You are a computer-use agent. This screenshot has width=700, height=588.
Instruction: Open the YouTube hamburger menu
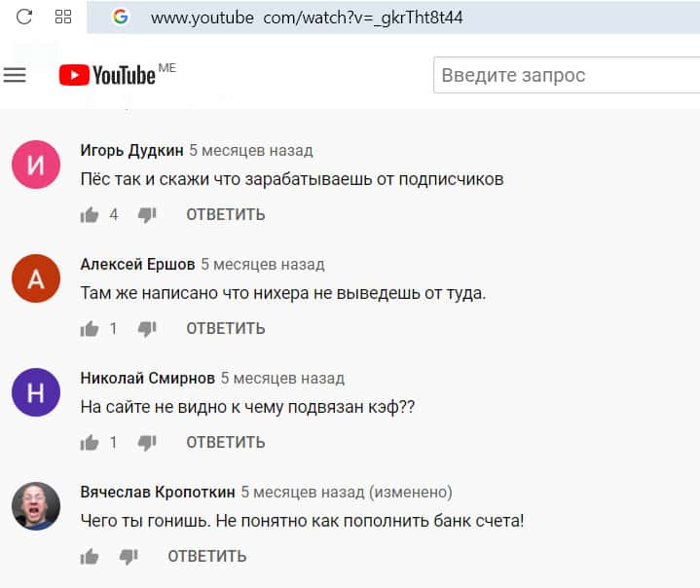coord(15,75)
